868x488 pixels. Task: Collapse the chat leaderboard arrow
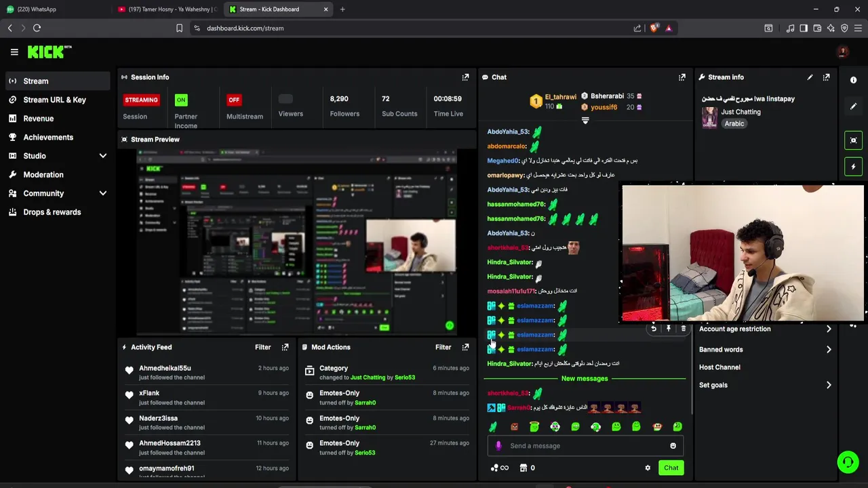585,121
